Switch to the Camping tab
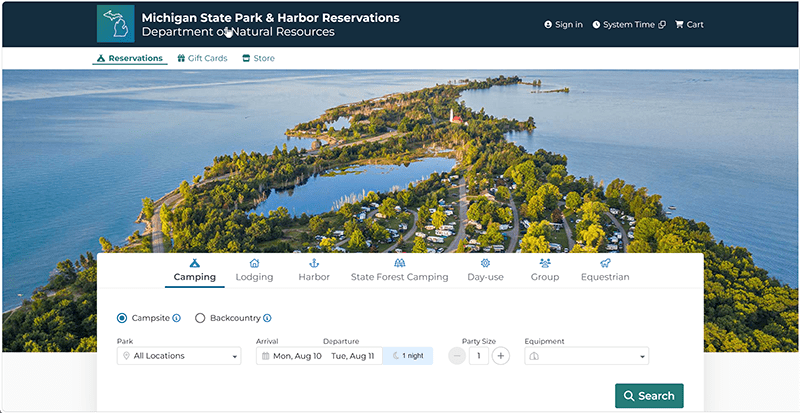 click(194, 271)
